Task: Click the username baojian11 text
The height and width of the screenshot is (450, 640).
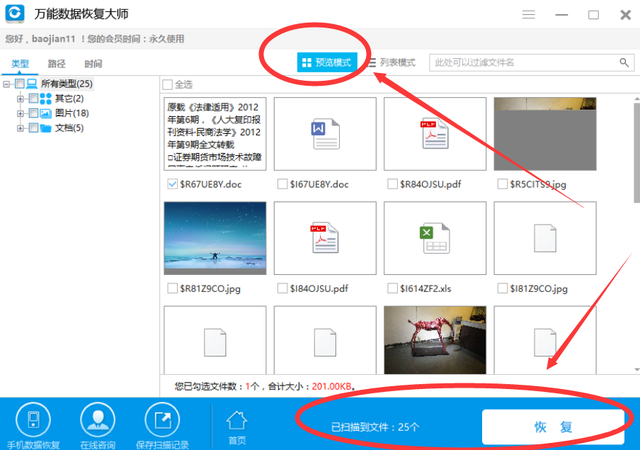Action: pos(53,39)
